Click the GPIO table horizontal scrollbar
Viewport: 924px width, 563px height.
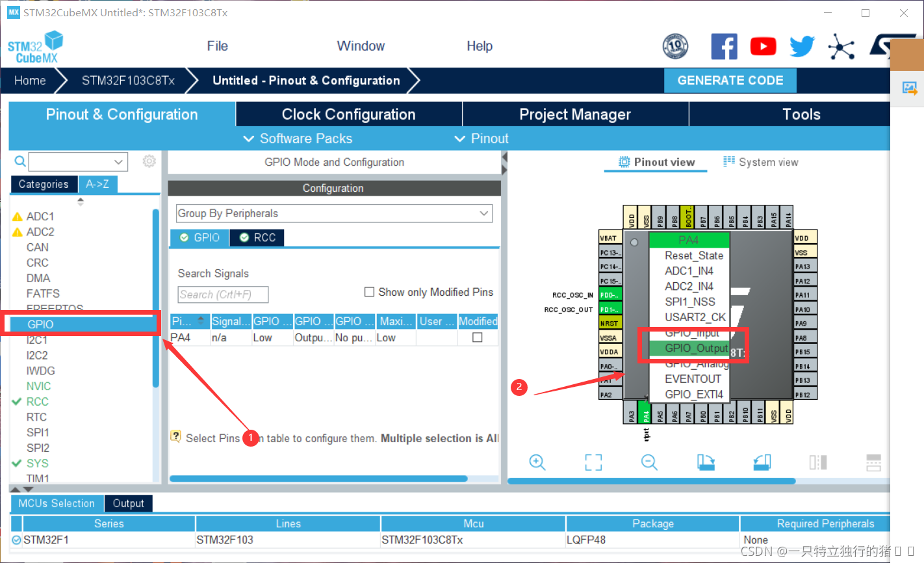click(318, 478)
